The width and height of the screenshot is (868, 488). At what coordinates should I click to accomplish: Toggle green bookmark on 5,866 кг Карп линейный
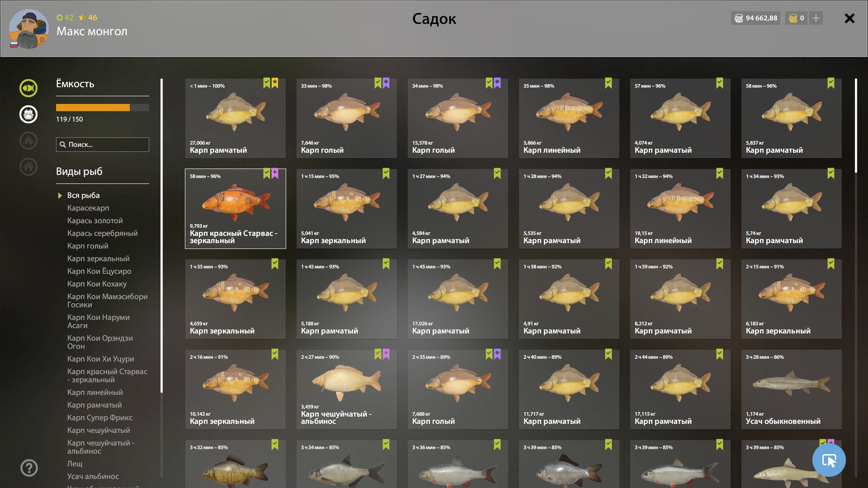609,83
